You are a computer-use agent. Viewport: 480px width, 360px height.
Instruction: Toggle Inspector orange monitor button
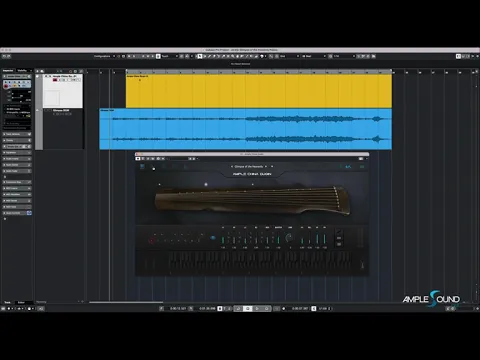click(14, 86)
